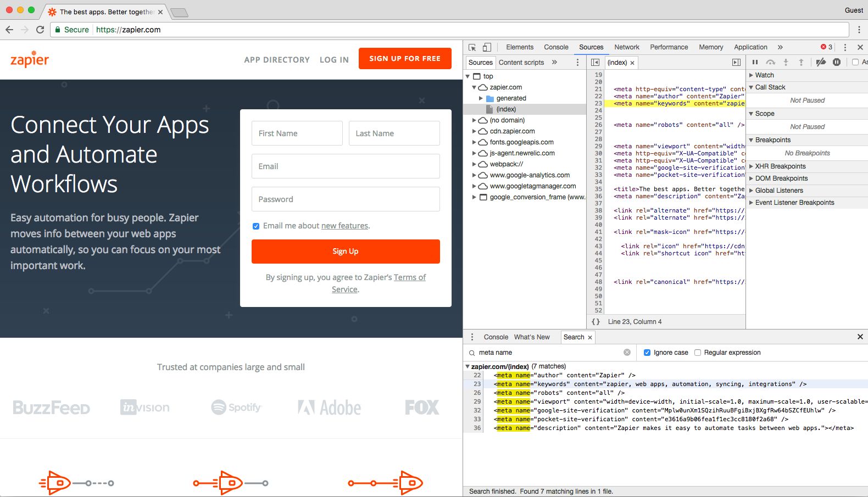Image resolution: width=868 pixels, height=497 pixels.
Task: Switch to the Elements panel
Action: [x=520, y=47]
